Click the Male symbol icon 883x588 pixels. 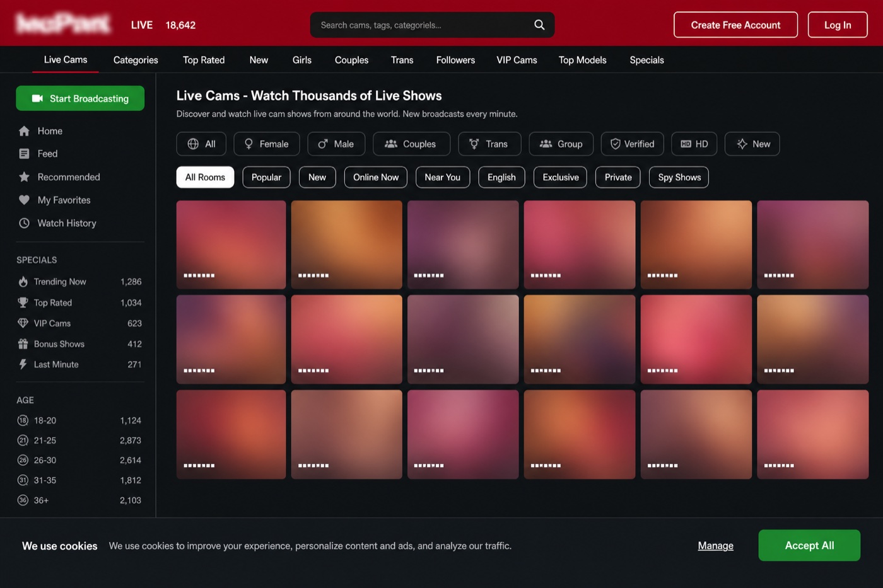(x=323, y=144)
